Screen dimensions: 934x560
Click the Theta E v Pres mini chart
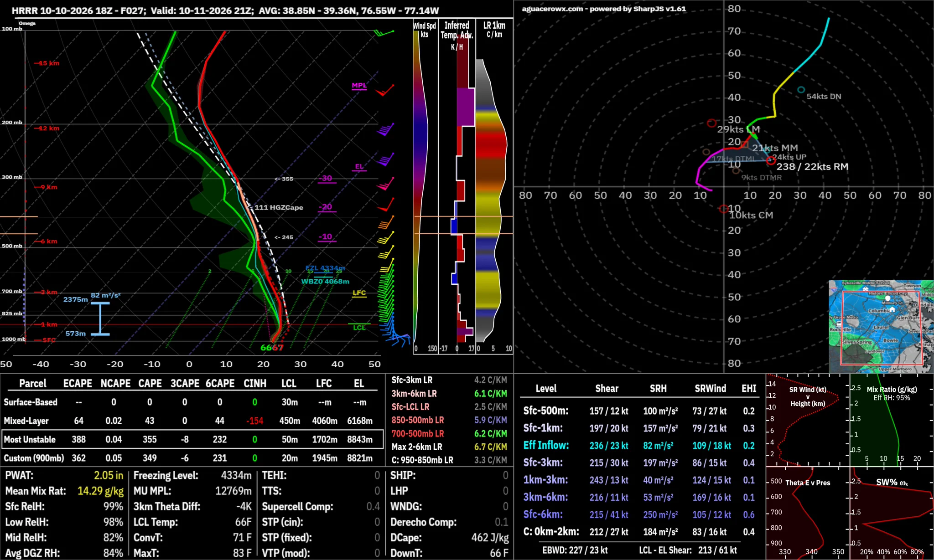[x=807, y=513]
